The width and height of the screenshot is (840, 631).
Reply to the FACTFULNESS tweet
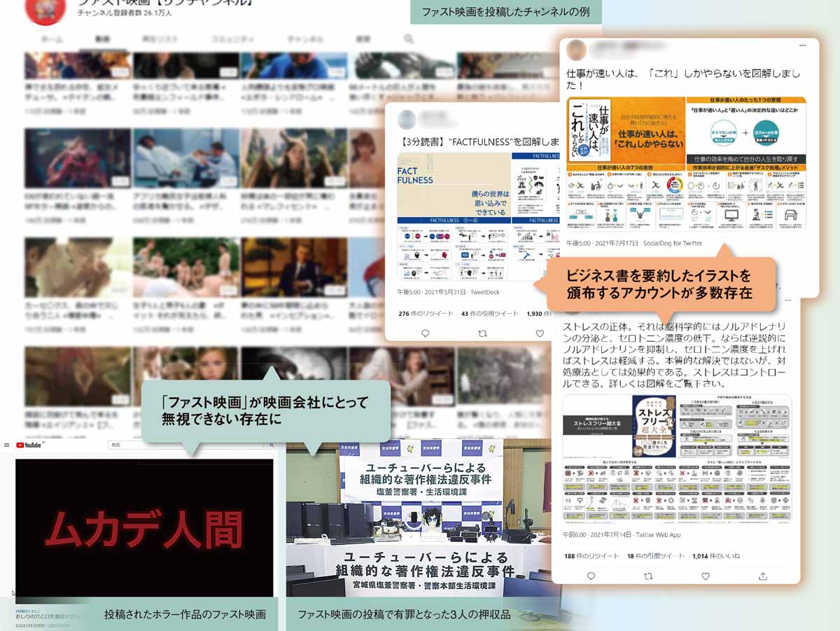[425, 333]
